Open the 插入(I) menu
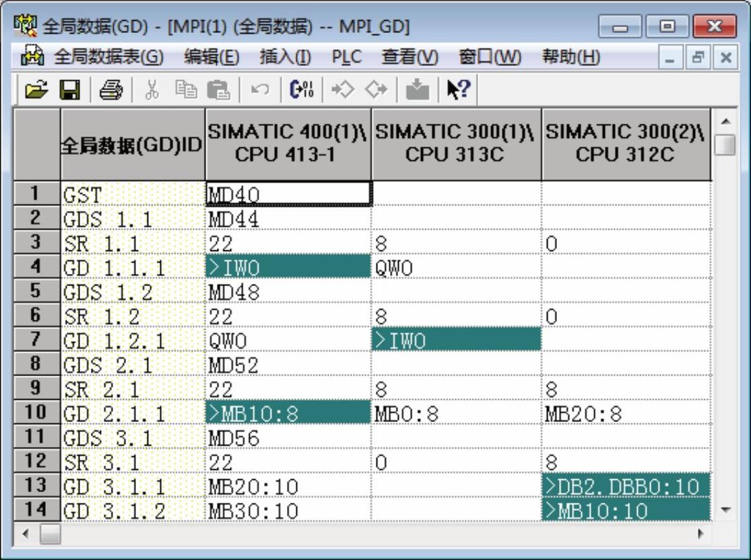Screen dimensions: 751x560 pyautogui.click(x=285, y=58)
